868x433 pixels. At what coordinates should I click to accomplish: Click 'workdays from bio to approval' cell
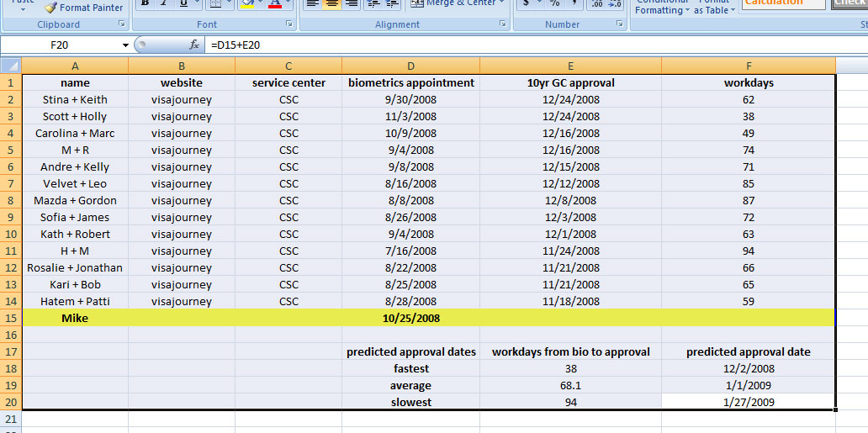[571, 351]
